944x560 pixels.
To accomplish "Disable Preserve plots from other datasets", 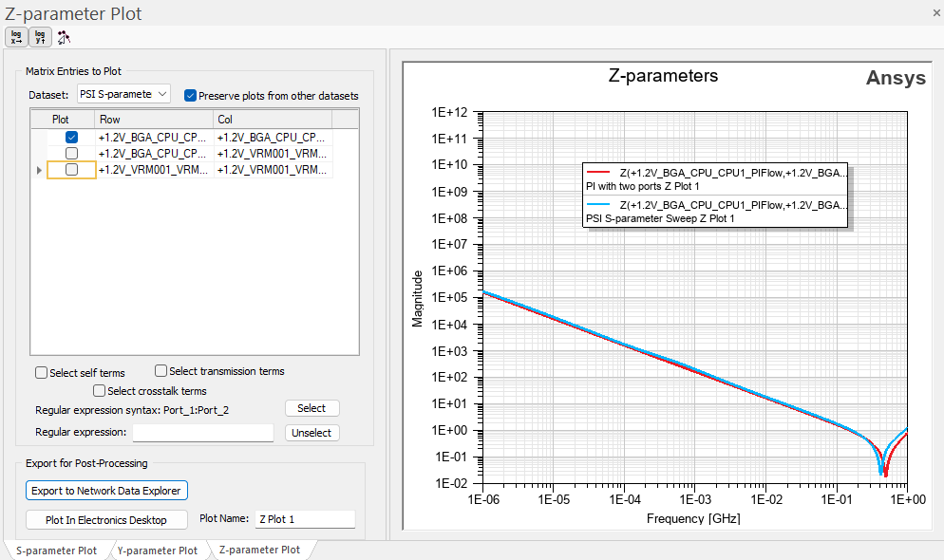I will coord(190,96).
